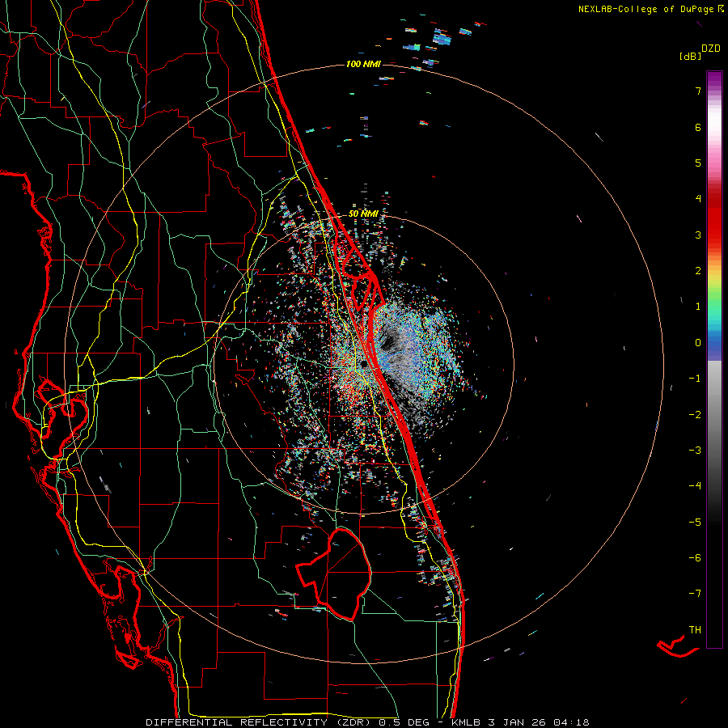Click the 4 value on the color scale
Image resolution: width=728 pixels, height=728 pixels.
tap(698, 199)
